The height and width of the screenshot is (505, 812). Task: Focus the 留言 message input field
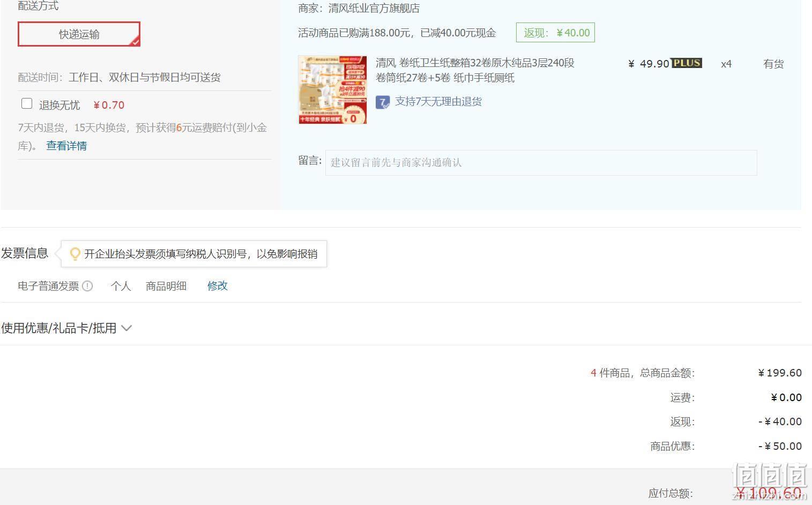[541, 162]
